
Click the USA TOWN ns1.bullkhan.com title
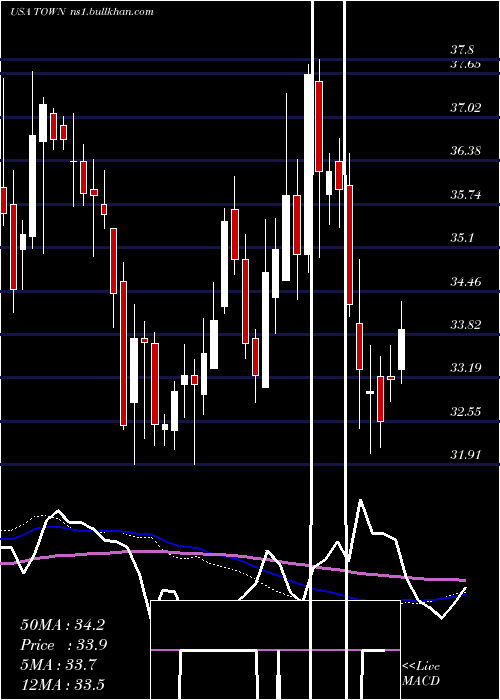tap(82, 11)
